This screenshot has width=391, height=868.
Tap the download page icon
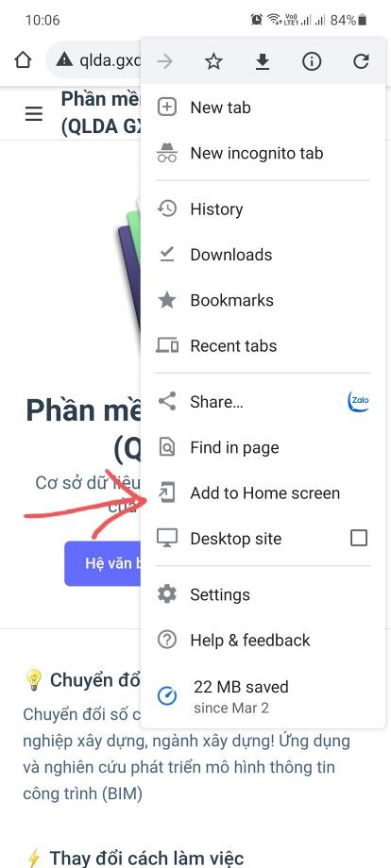pos(262,61)
